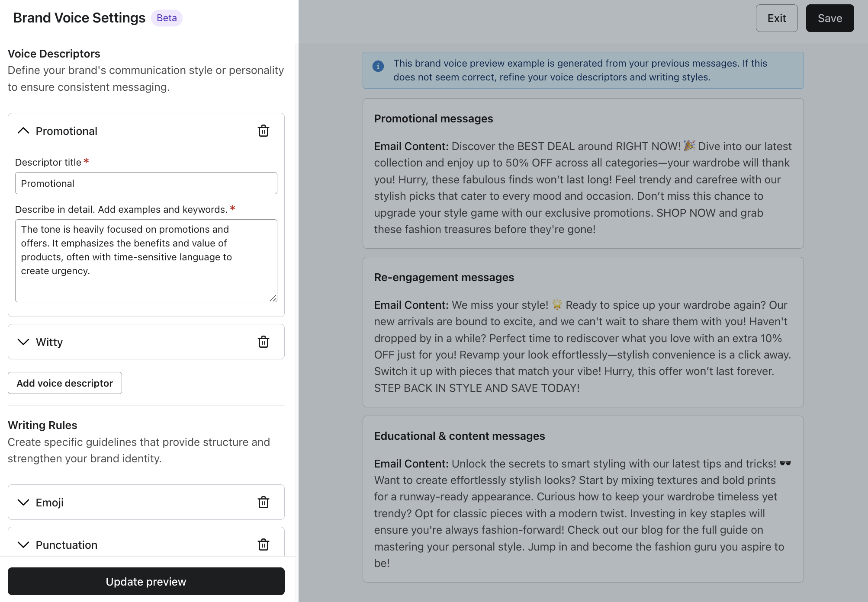Collapse the Promotional descriptor section
The height and width of the screenshot is (602, 868).
tap(23, 131)
